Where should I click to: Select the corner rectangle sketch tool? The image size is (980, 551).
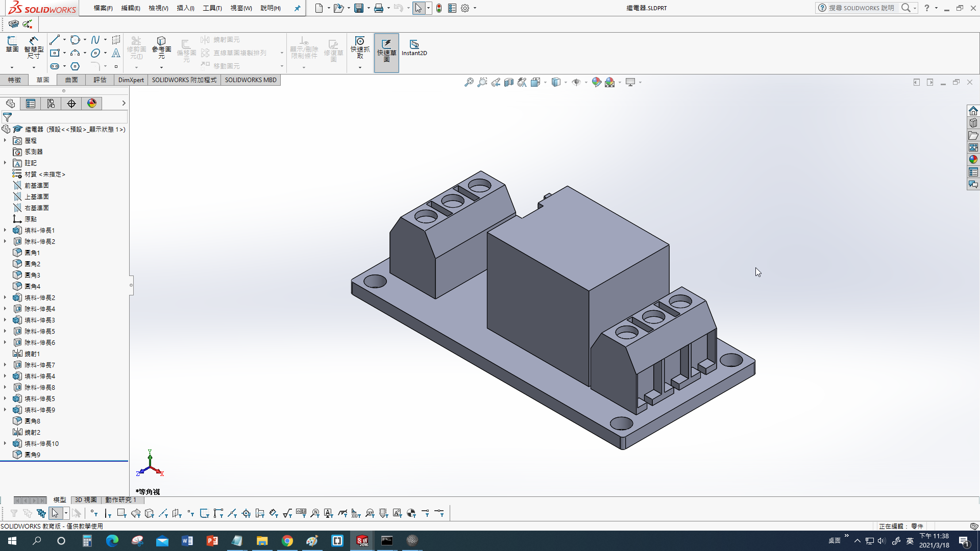[x=55, y=53]
